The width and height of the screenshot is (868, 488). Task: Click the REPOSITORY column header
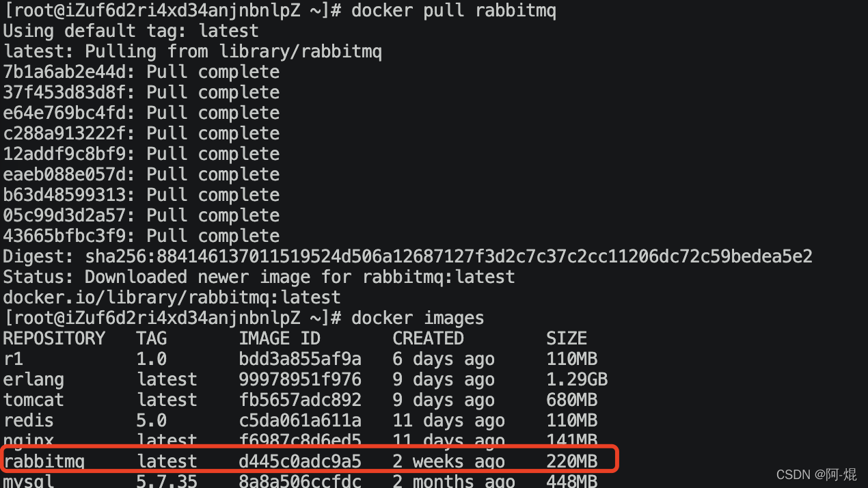tap(54, 338)
